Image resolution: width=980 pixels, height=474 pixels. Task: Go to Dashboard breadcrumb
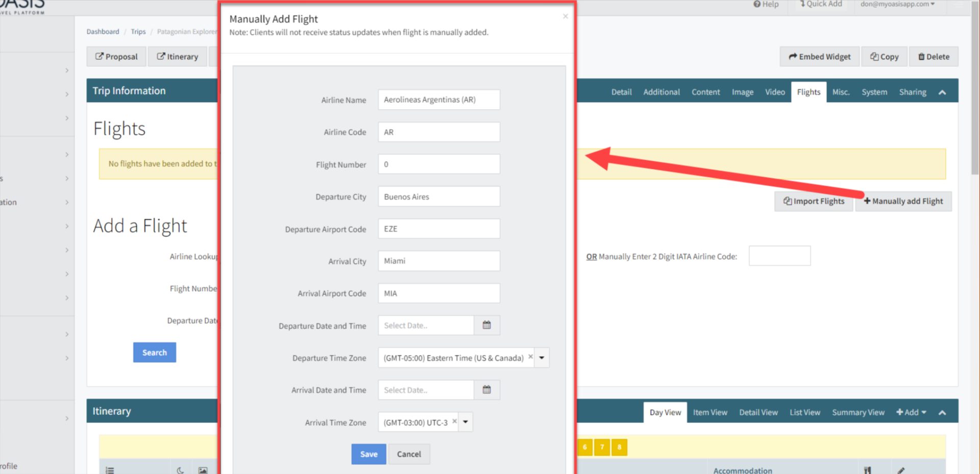click(x=103, y=32)
